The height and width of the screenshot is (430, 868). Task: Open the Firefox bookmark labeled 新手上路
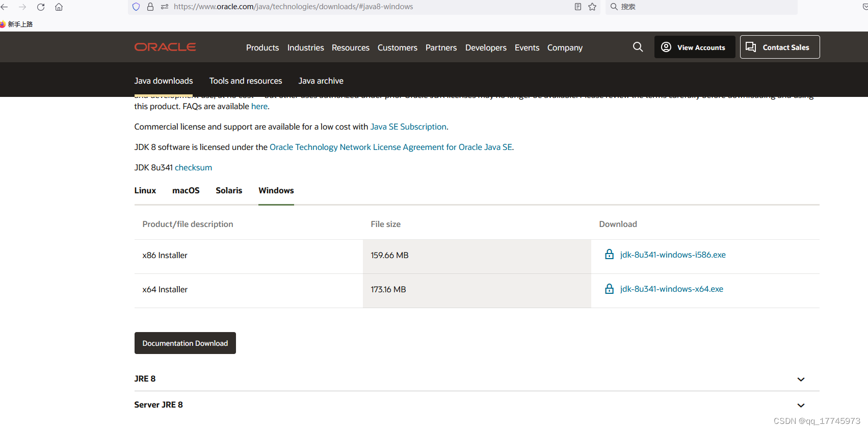pyautogui.click(x=17, y=24)
